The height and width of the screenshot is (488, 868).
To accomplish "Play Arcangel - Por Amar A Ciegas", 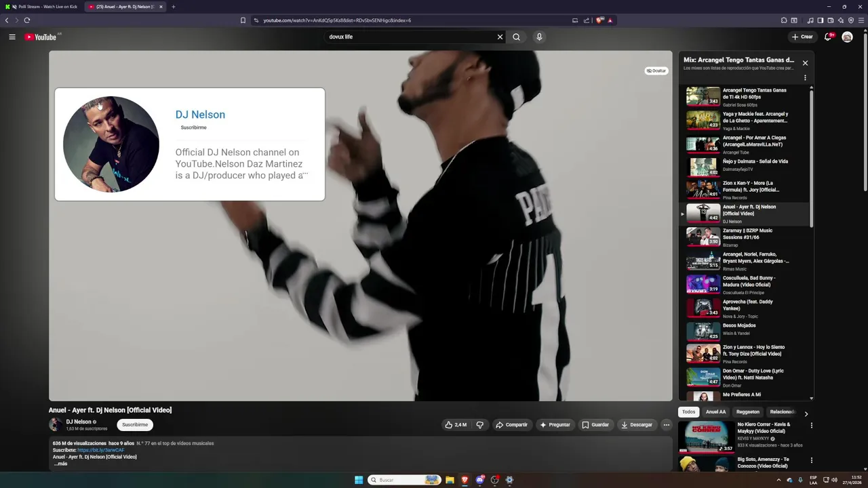I will pyautogui.click(x=745, y=144).
